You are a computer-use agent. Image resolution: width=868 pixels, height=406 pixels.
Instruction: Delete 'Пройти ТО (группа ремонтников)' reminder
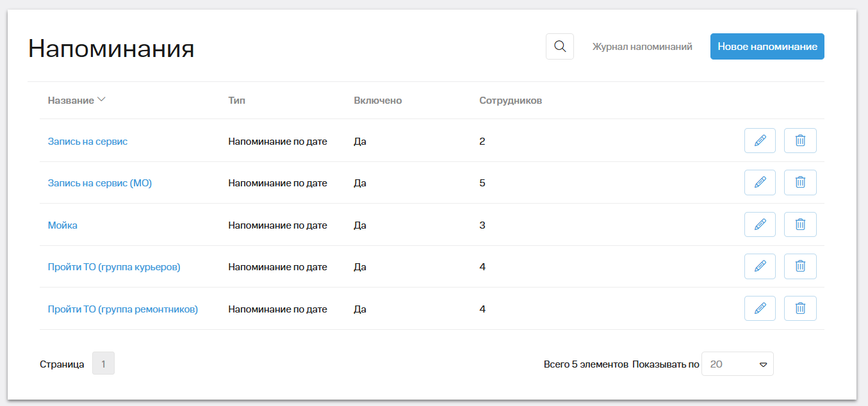tap(800, 309)
